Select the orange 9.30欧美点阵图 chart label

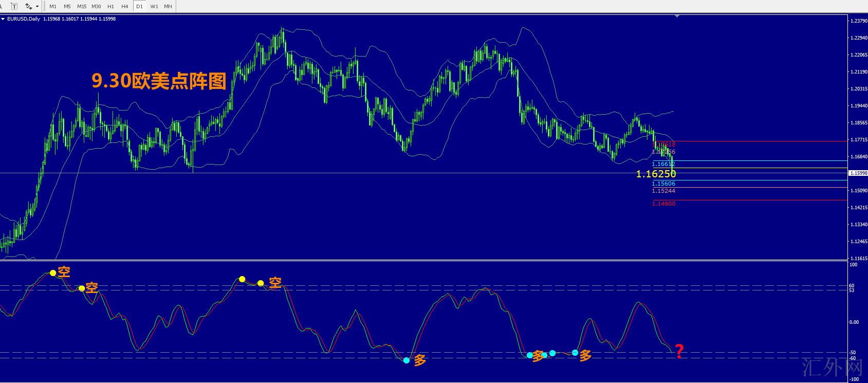159,81
